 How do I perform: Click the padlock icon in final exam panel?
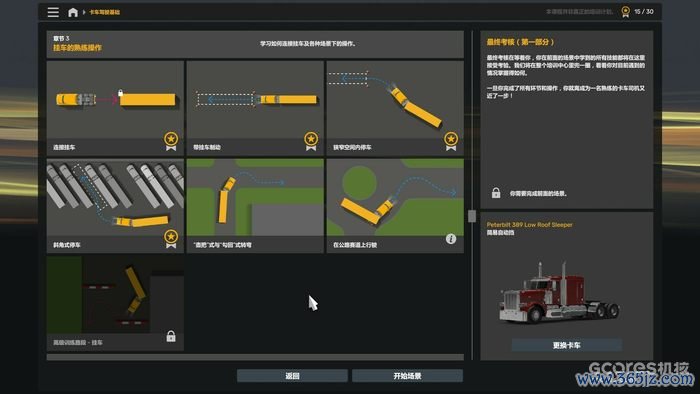click(x=496, y=193)
